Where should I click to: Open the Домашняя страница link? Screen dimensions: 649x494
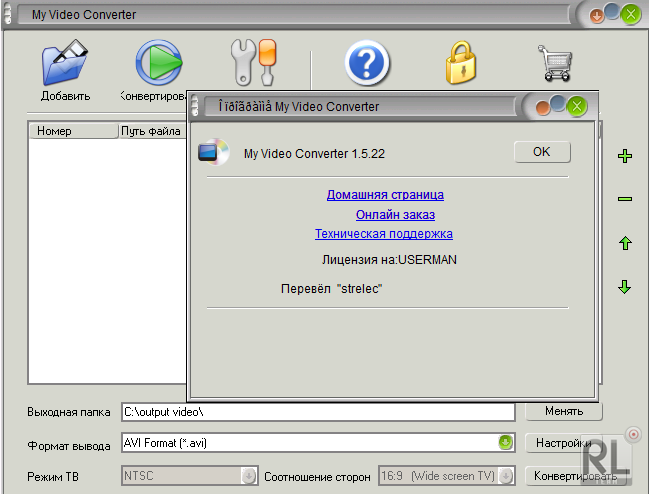point(385,195)
